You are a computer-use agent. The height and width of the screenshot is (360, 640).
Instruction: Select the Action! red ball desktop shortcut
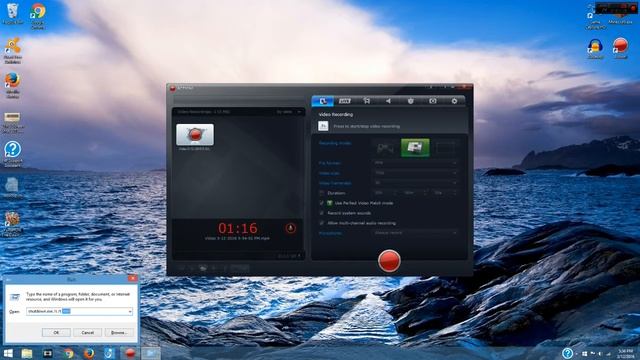point(620,47)
